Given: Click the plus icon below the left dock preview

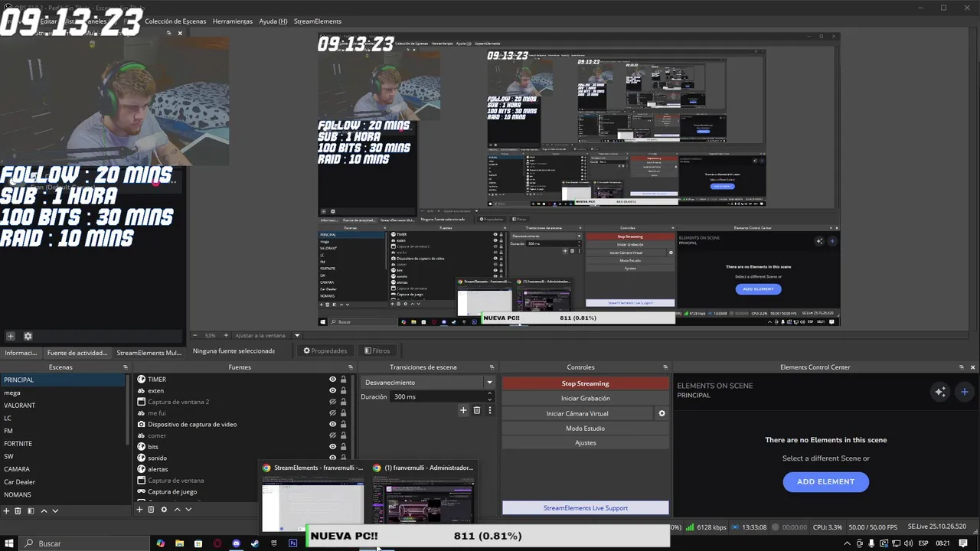Looking at the screenshot, I should [11, 336].
